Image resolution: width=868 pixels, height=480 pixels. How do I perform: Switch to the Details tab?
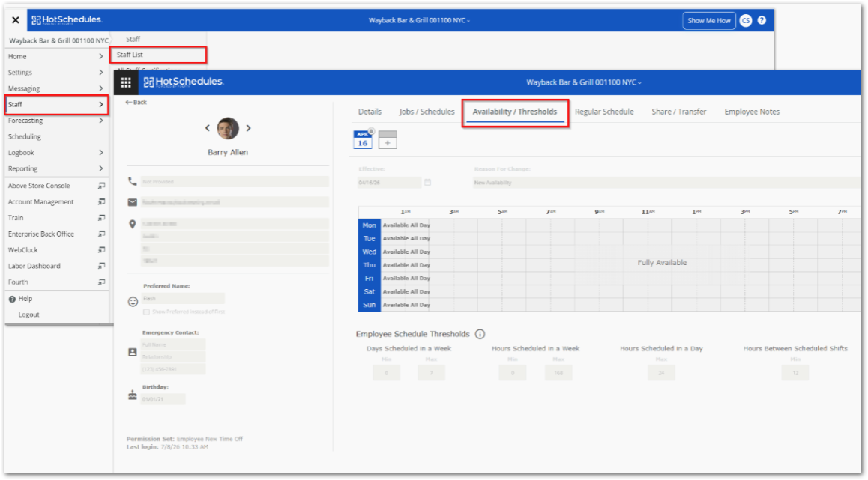[370, 112]
